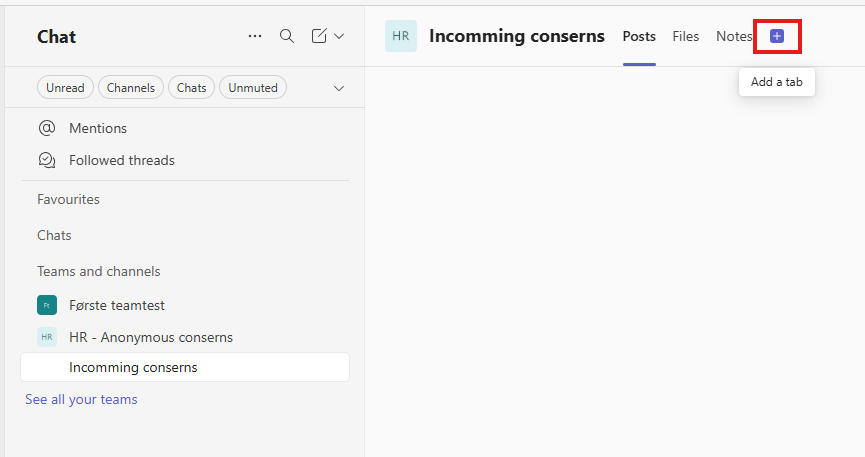
Task: Select the HR - Anonymous conserns team
Action: [x=150, y=337]
